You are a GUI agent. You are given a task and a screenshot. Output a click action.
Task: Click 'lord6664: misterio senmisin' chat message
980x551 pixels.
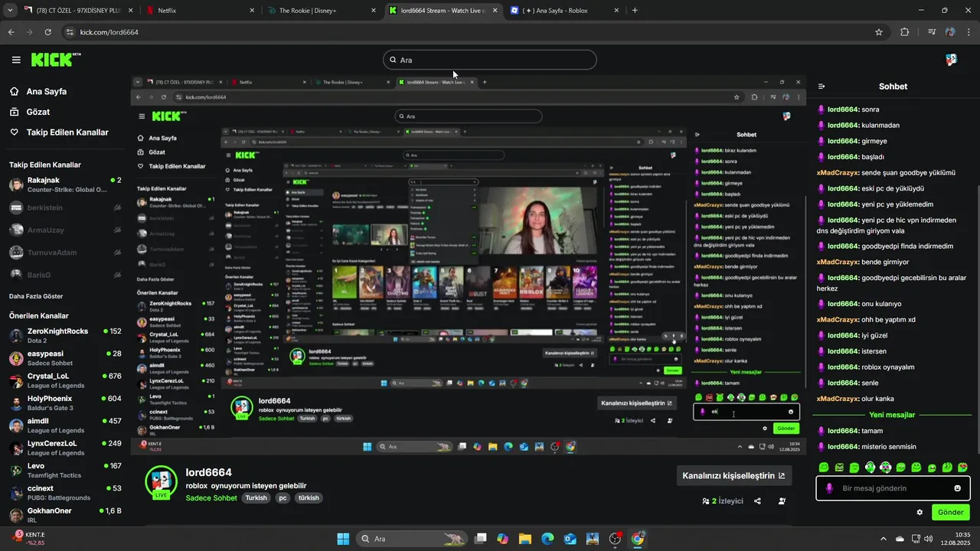(867, 447)
